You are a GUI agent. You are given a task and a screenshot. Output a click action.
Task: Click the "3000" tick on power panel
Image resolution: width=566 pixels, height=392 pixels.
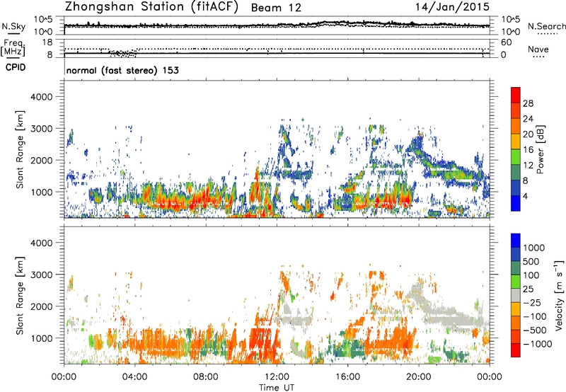[41, 129]
